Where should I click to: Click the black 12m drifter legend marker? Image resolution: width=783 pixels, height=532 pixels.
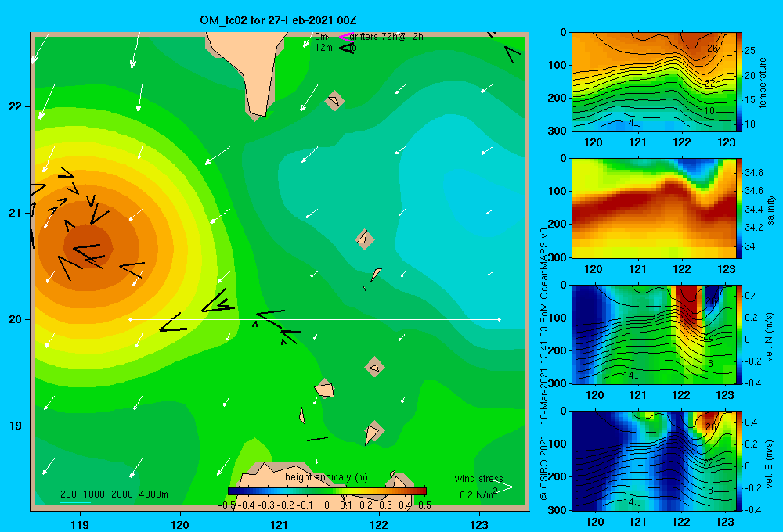[x=347, y=48]
